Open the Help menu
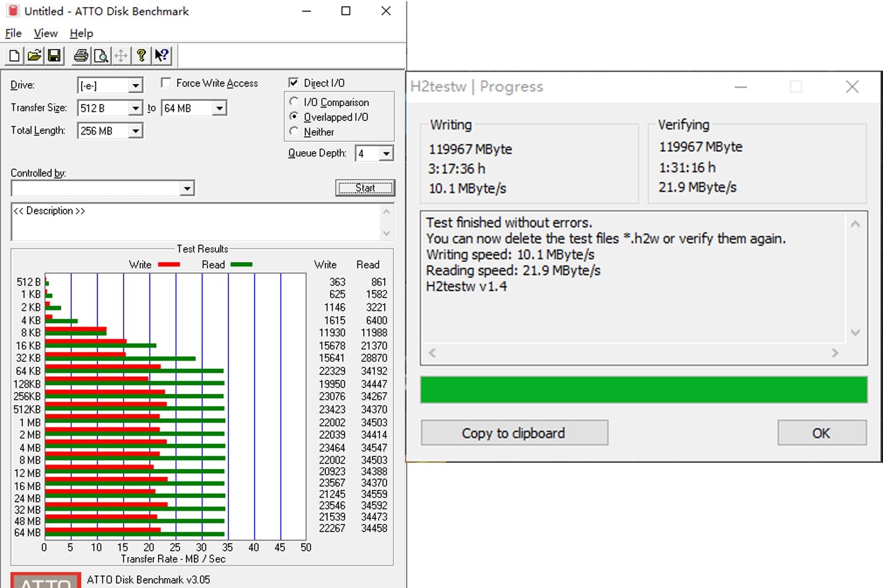Screen dimensions: 883x588 coord(82,34)
